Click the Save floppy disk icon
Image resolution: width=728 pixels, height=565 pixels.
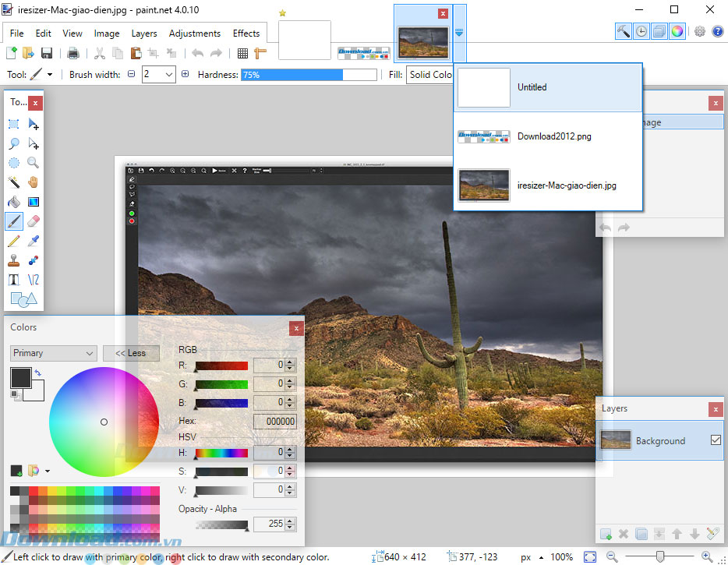click(47, 53)
